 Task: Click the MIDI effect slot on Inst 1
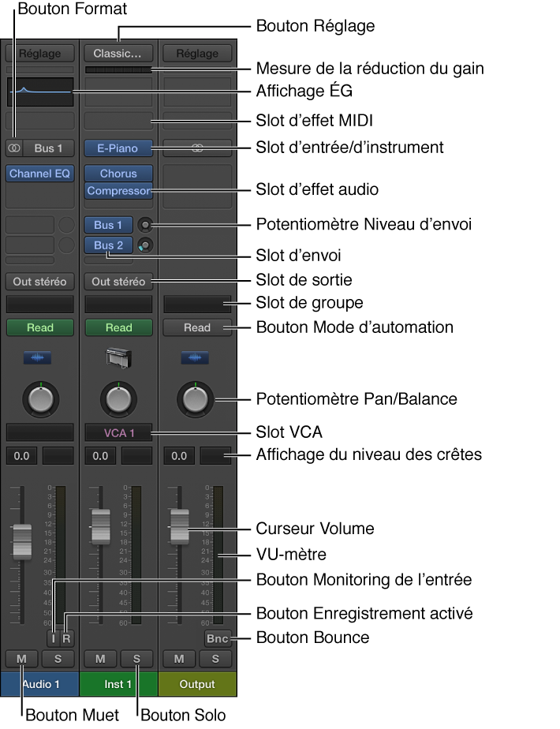(x=118, y=121)
